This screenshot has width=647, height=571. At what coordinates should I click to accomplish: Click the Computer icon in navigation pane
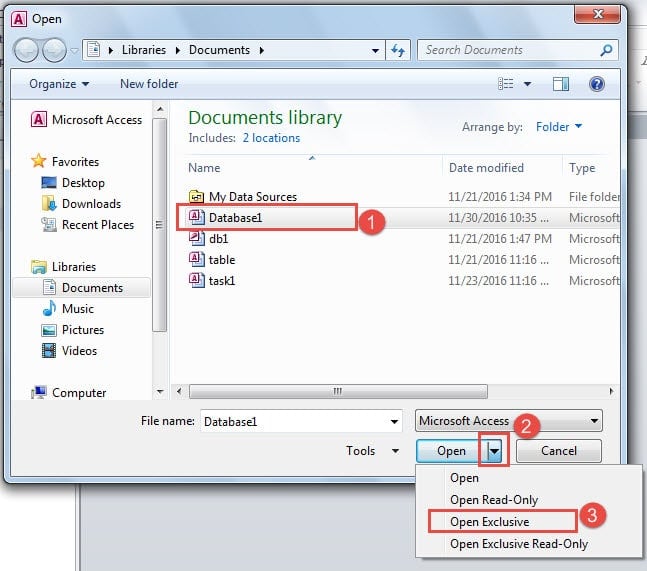click(x=38, y=392)
